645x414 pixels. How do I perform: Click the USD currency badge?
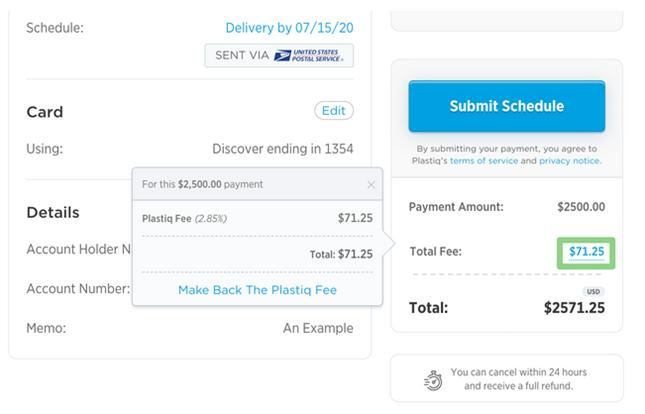pos(594,292)
